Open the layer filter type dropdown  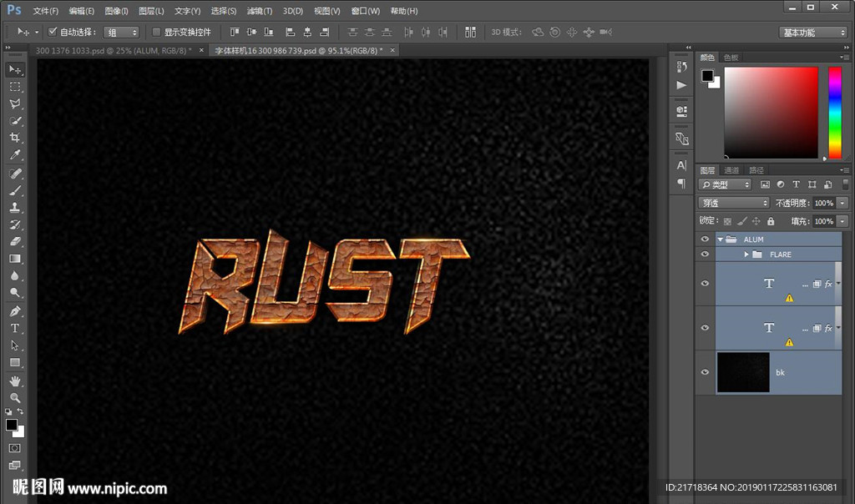pos(726,184)
